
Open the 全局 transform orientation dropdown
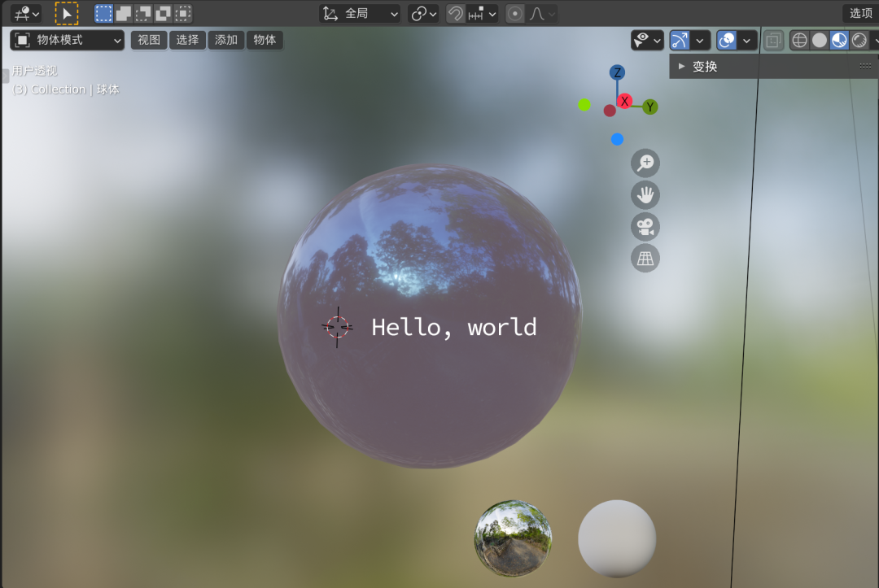coord(360,14)
